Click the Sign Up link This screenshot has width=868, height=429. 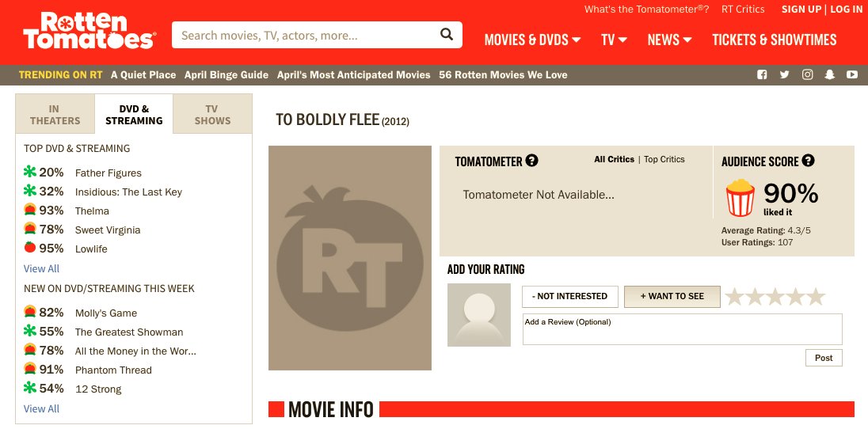(x=801, y=9)
